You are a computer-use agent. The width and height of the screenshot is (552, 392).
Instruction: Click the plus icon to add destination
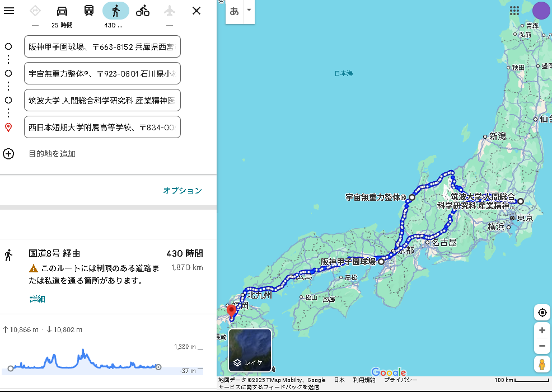pyautogui.click(x=8, y=154)
